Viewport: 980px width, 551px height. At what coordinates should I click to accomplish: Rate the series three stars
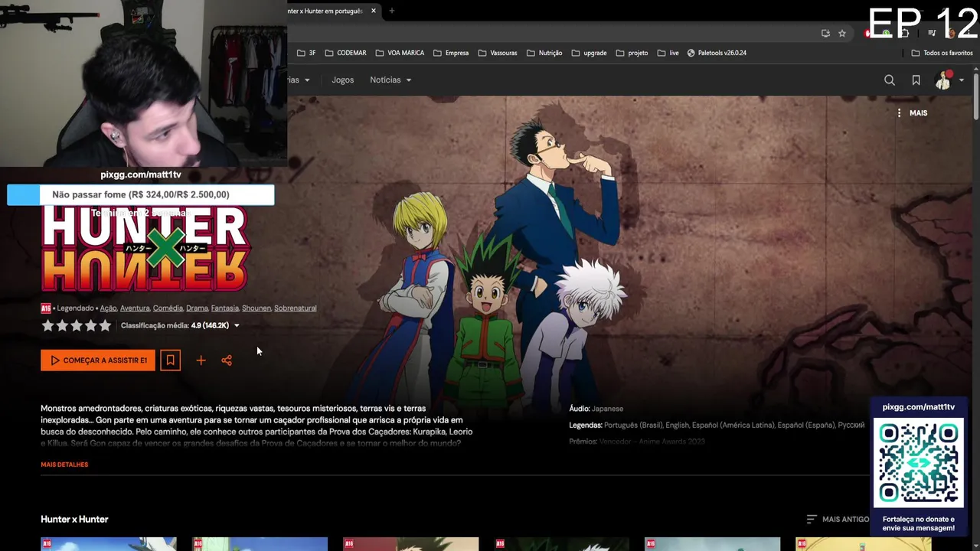tap(77, 326)
